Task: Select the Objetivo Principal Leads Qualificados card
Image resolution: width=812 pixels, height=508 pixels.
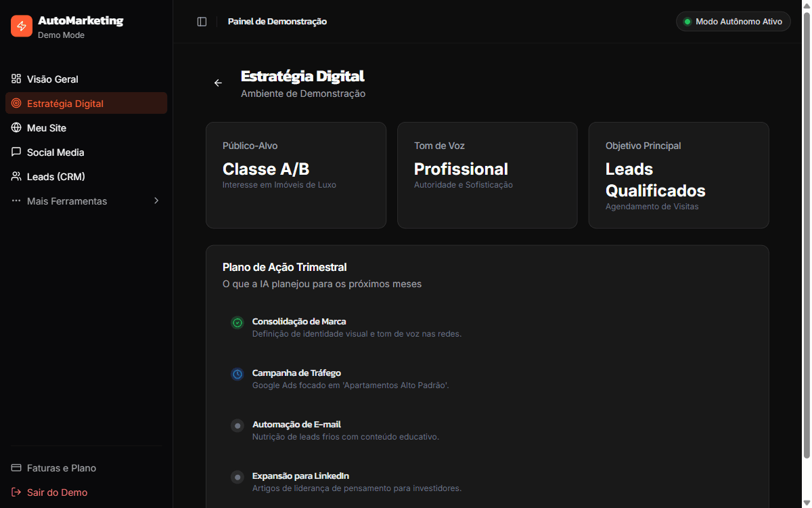Action: [678, 175]
